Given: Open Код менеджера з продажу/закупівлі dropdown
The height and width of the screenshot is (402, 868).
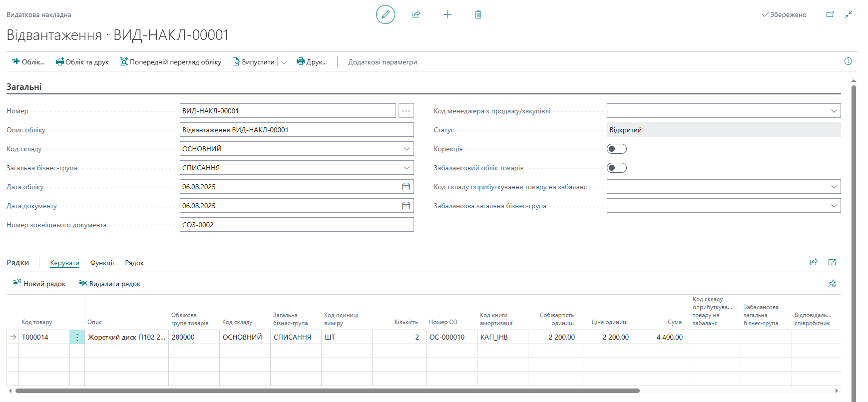Looking at the screenshot, I should pos(834,111).
